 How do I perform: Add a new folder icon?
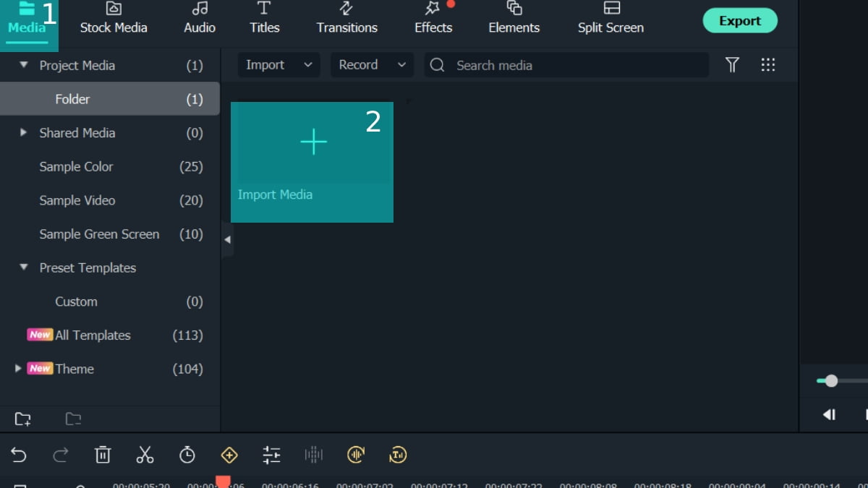coord(23,419)
